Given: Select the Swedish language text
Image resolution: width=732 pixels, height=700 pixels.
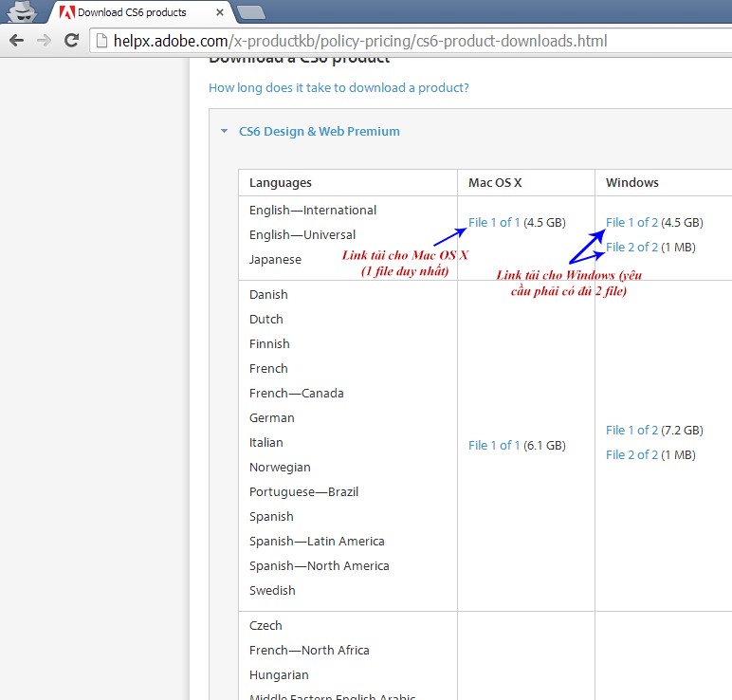Looking at the screenshot, I should [x=272, y=591].
